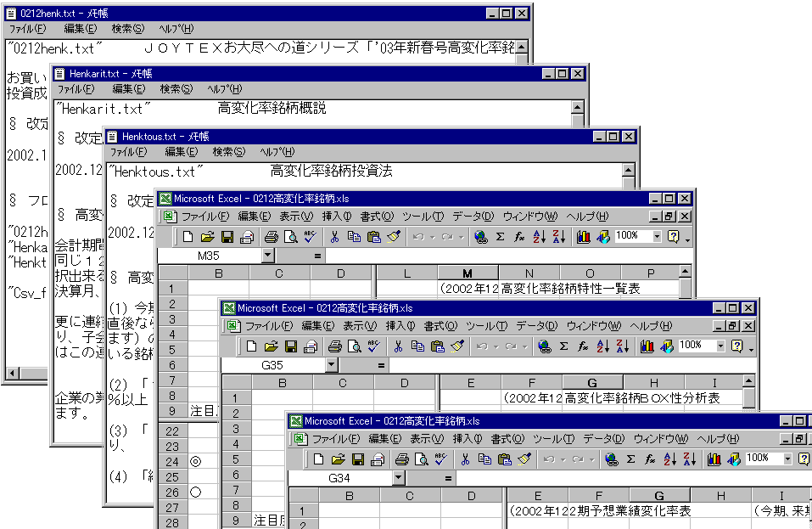
Task: Click Sort Descending in the G35 Excel window
Action: (623, 346)
